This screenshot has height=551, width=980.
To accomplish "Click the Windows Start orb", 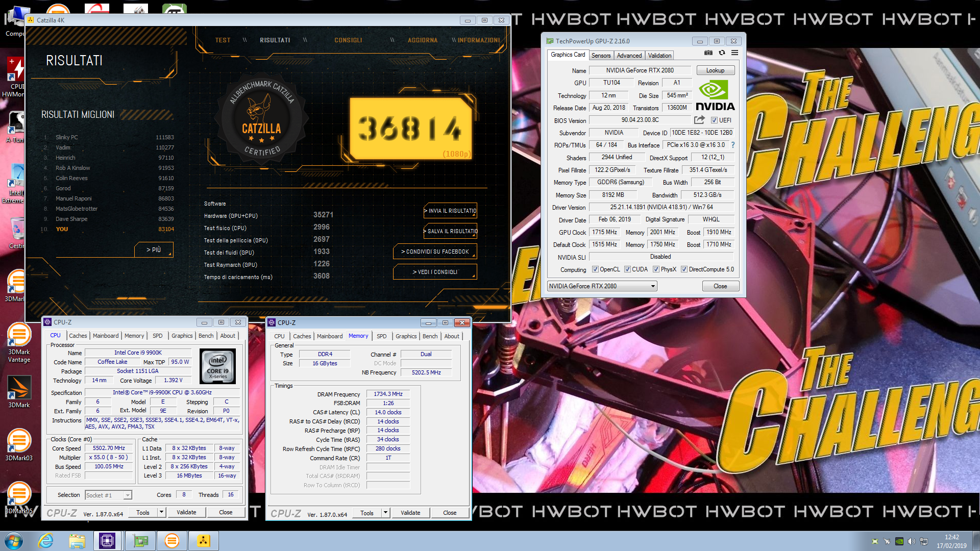I will [x=14, y=541].
